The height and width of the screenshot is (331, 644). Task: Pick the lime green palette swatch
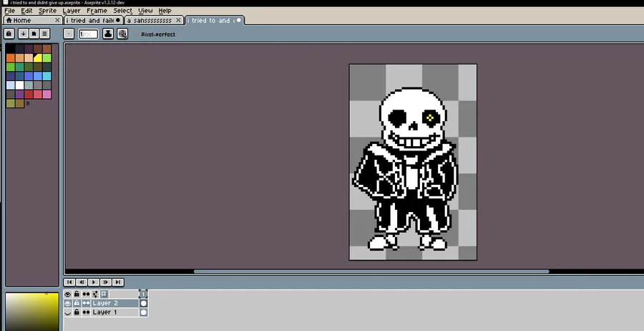47,58
